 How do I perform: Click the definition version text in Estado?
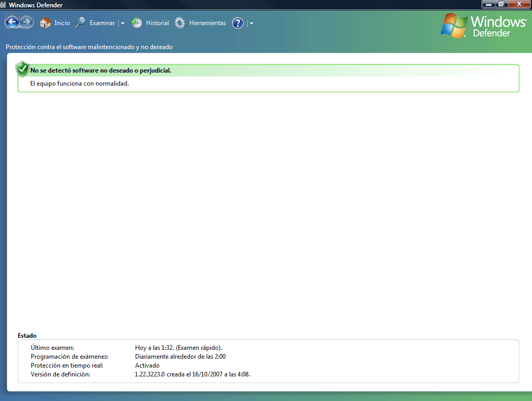(x=192, y=374)
